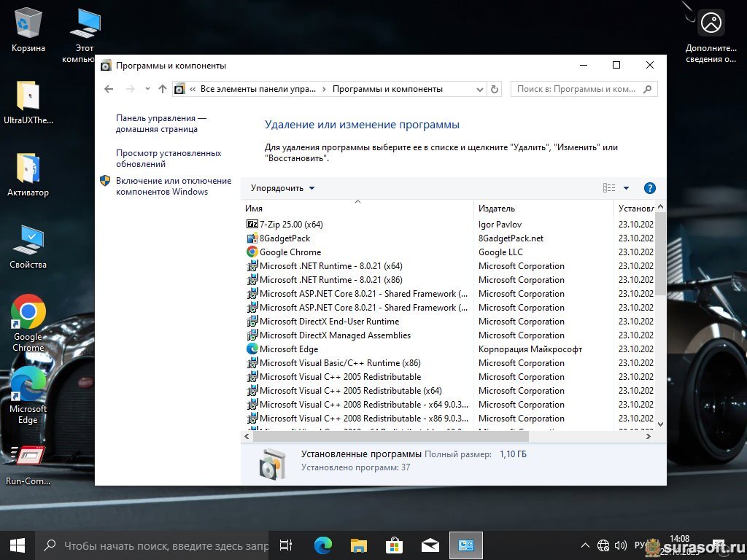The width and height of the screenshot is (747, 560).
Task: Select the 7-Zip 25.00 (x64) entry
Action: tap(291, 225)
